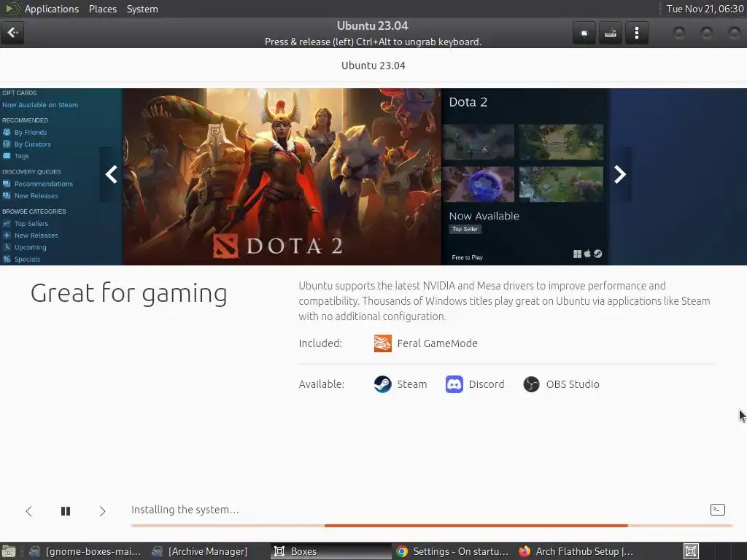Click Installing the system status text

coord(185,510)
